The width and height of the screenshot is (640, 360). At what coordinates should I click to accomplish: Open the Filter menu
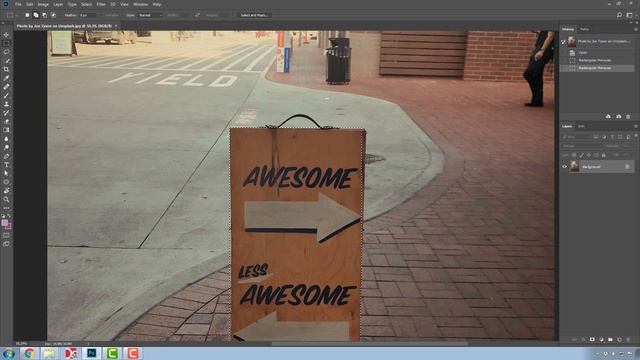click(101, 4)
